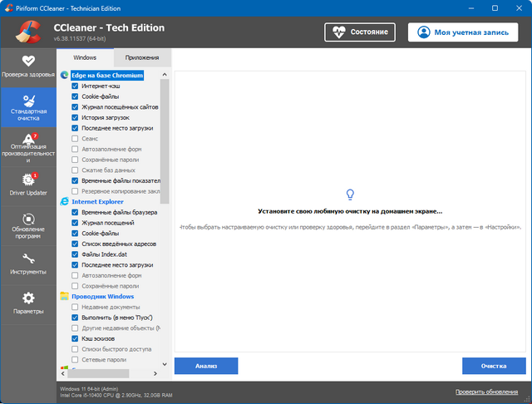This screenshot has height=404, width=532.
Task: Toggle the Кэш эскизов checkbox
Action: pos(76,339)
